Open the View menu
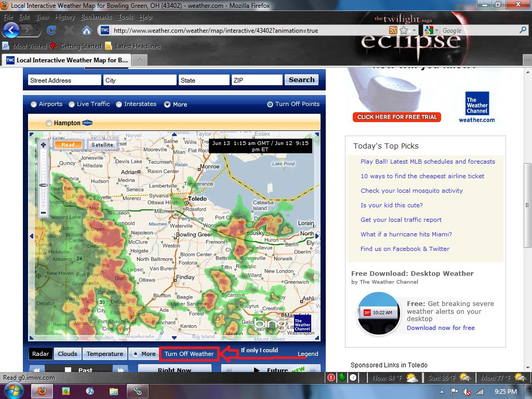This screenshot has width=532, height=399. click(42, 17)
